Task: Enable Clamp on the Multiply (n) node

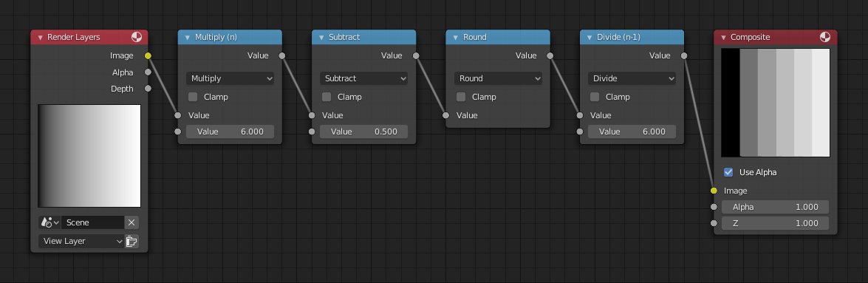Action: click(193, 97)
